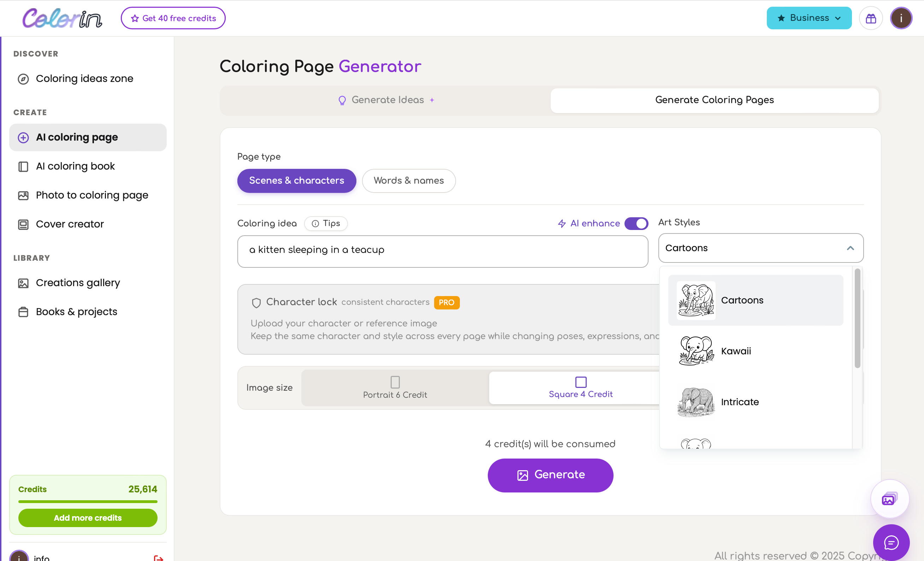The height and width of the screenshot is (561, 924).
Task: Click the chevron arrow in Art Styles box
Action: (851, 248)
